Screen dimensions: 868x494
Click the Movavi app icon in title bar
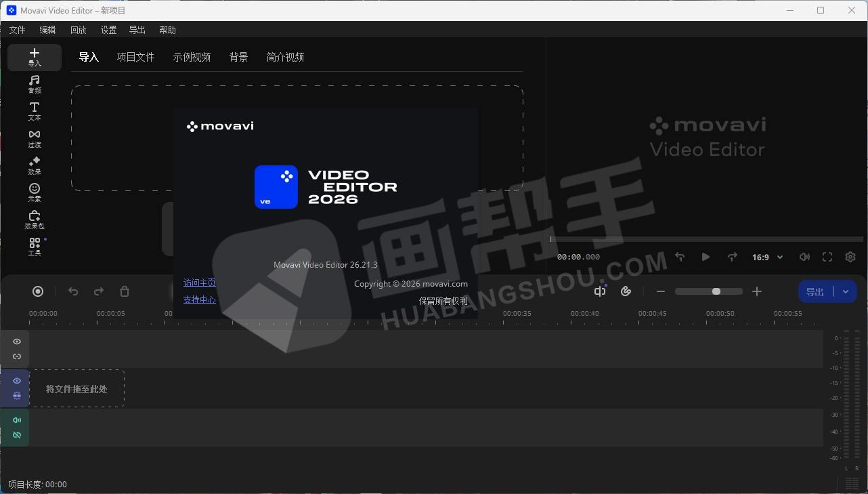click(12, 10)
